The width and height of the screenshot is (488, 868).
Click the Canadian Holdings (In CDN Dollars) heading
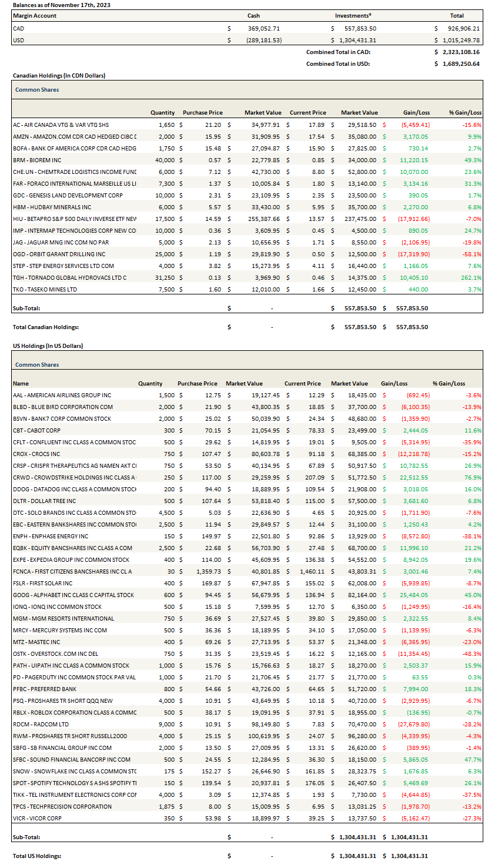tap(59, 76)
